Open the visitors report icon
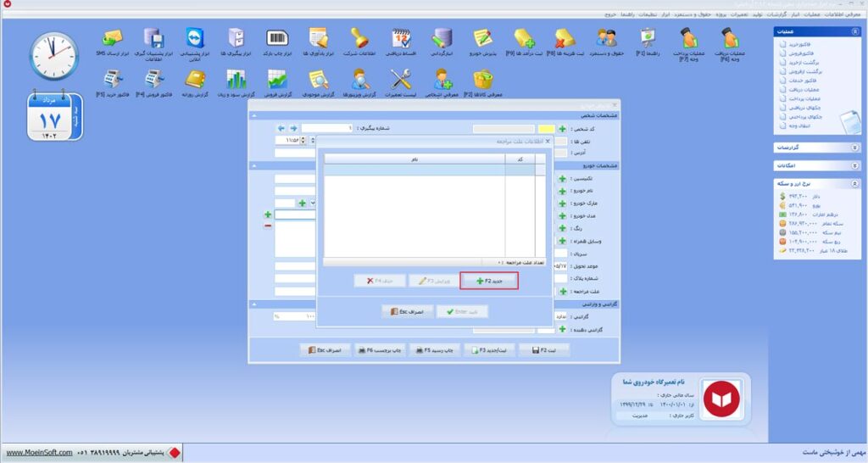This screenshot has width=868, height=463. [x=359, y=80]
